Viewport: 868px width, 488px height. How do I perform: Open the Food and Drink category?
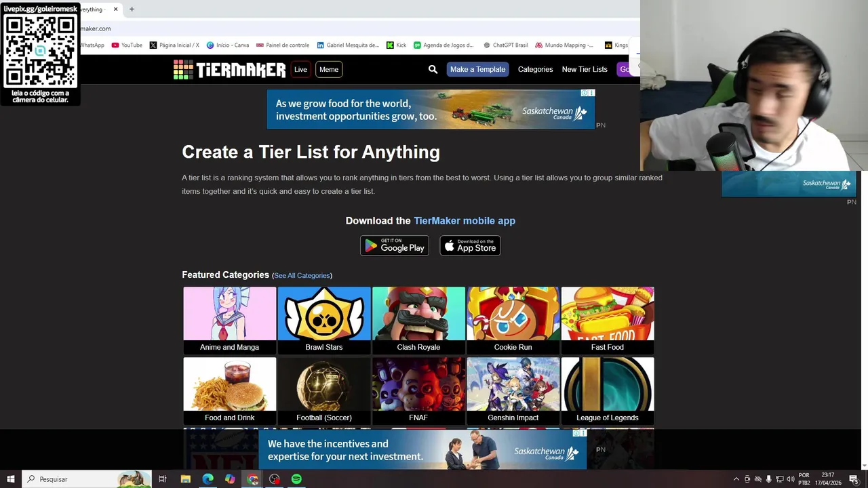click(230, 390)
